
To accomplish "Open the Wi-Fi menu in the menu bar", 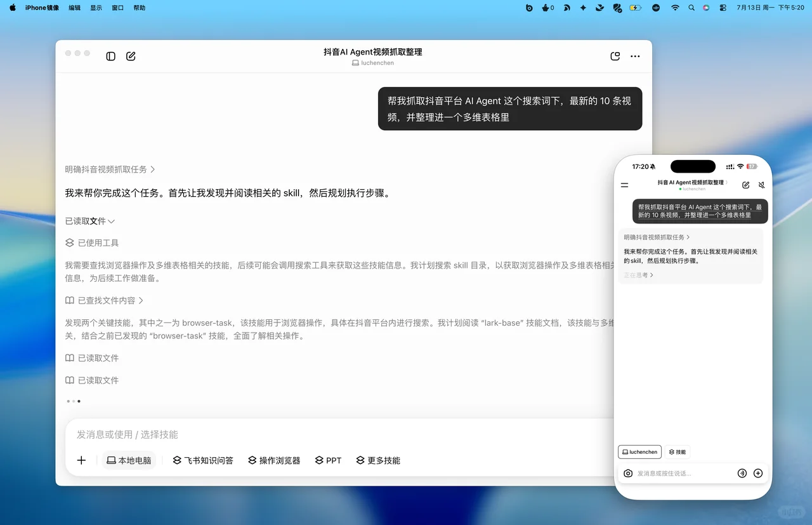I will (x=675, y=8).
